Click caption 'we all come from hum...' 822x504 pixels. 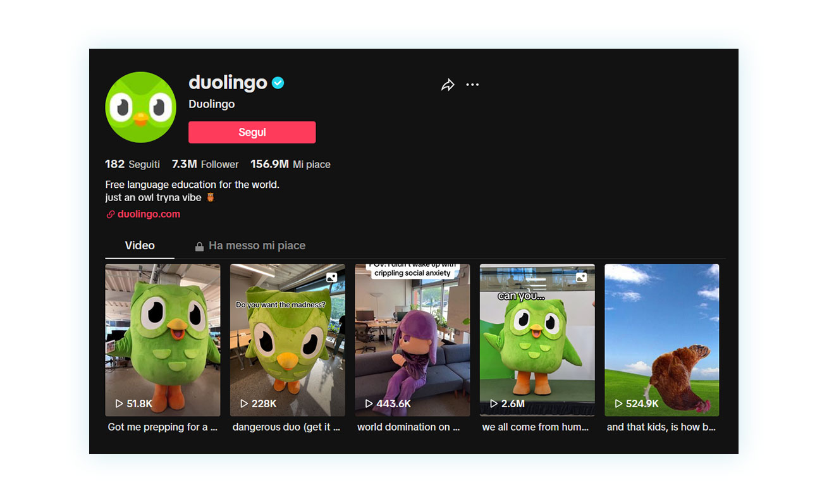pos(535,427)
